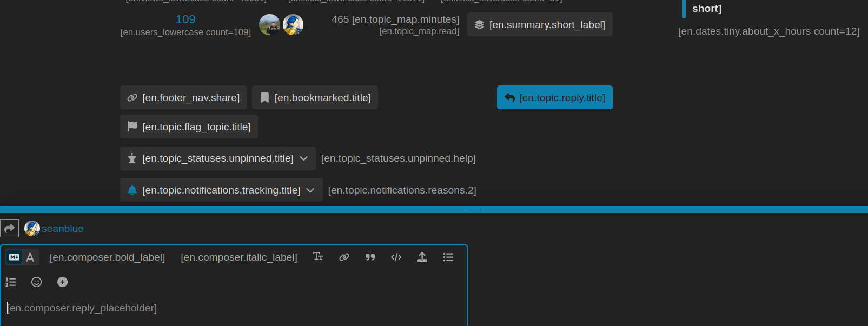Toggle the bookmarked.title bookmark button
Image resolution: width=868 pixels, height=326 pixels.
tap(315, 98)
